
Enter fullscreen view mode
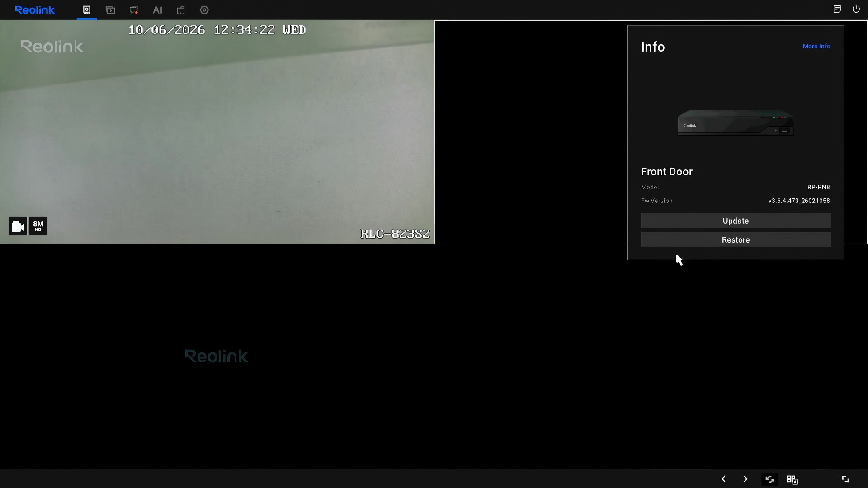pos(845,479)
